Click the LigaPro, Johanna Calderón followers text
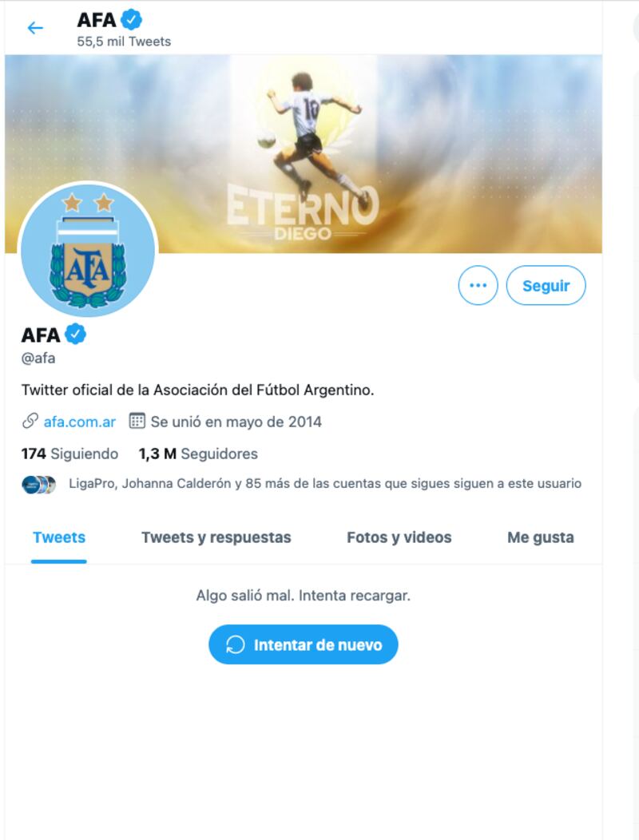This screenshot has height=840, width=639. coord(325,484)
